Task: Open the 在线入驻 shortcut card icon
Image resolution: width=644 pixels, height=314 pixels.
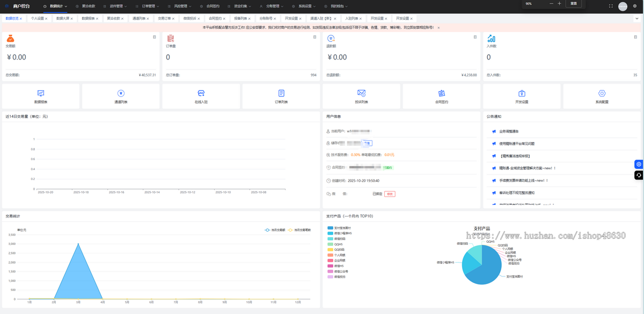Action: click(201, 93)
